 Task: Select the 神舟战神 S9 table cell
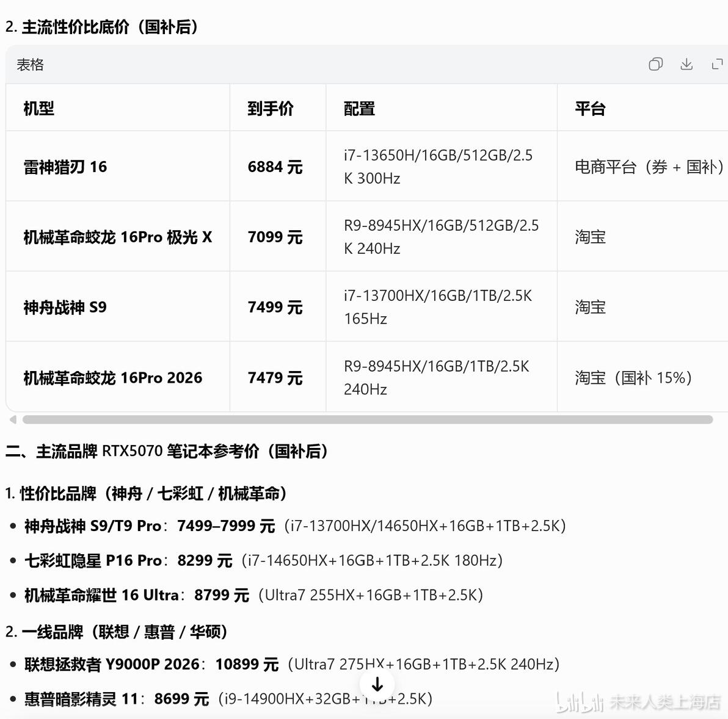(x=117, y=306)
